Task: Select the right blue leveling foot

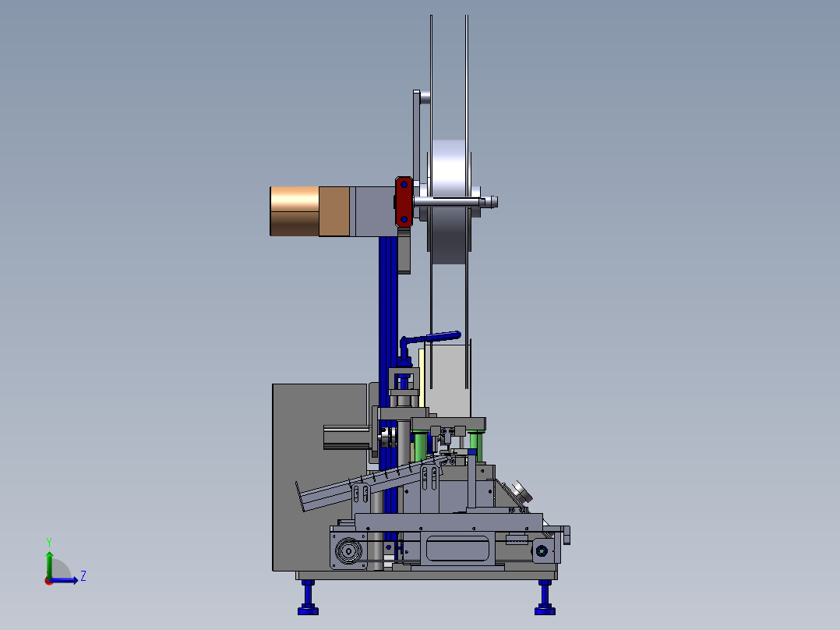Action: [545, 597]
